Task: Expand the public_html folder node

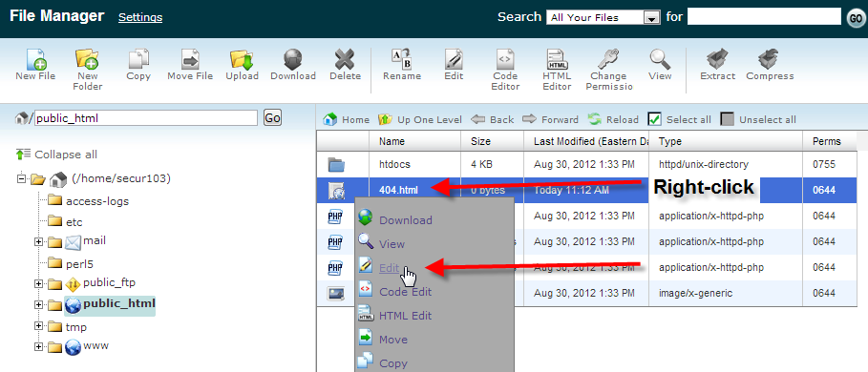Action: click(38, 304)
